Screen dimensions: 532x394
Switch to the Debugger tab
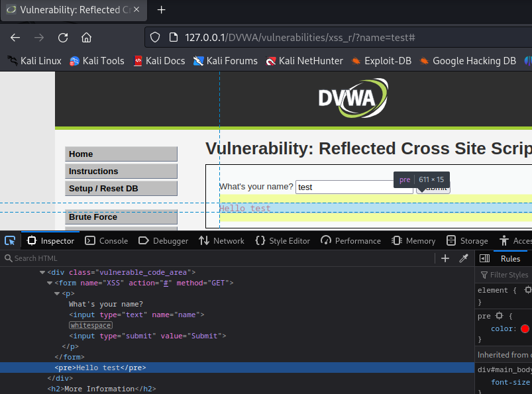coord(163,241)
